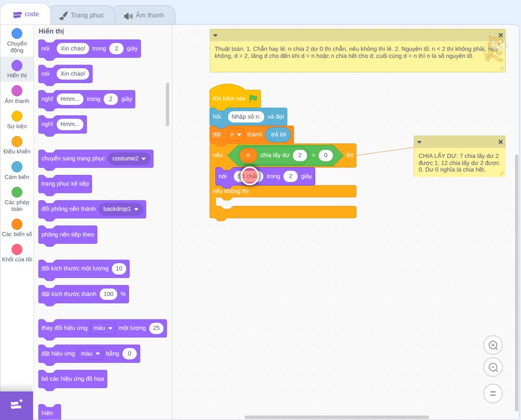Click the Hiển thị palette heading
This screenshot has height=420, width=521.
click(51, 31)
